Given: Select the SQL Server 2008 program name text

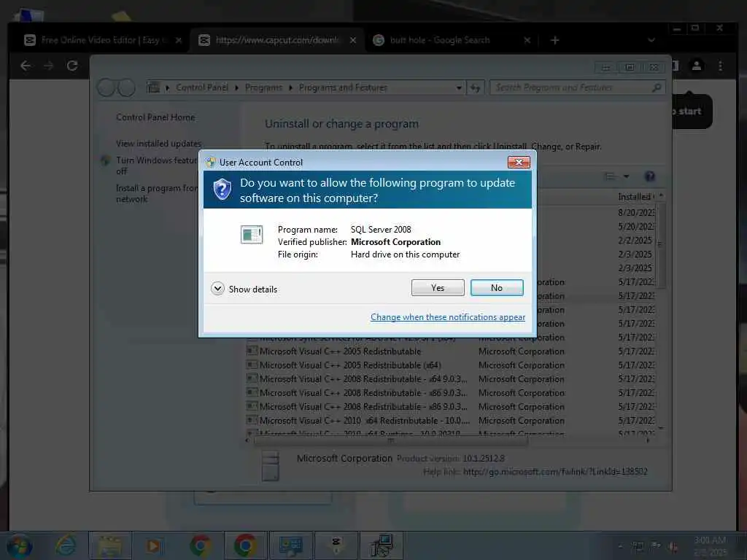Looking at the screenshot, I should (x=381, y=230).
